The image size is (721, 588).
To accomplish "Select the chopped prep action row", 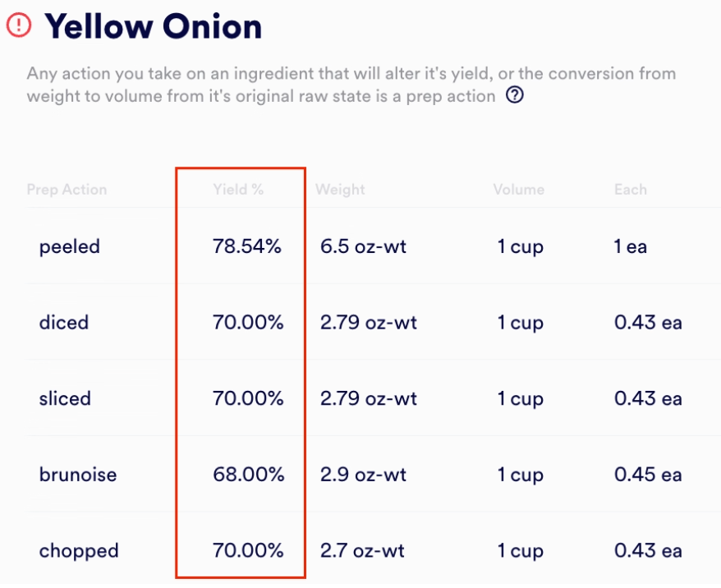I will (x=78, y=551).
